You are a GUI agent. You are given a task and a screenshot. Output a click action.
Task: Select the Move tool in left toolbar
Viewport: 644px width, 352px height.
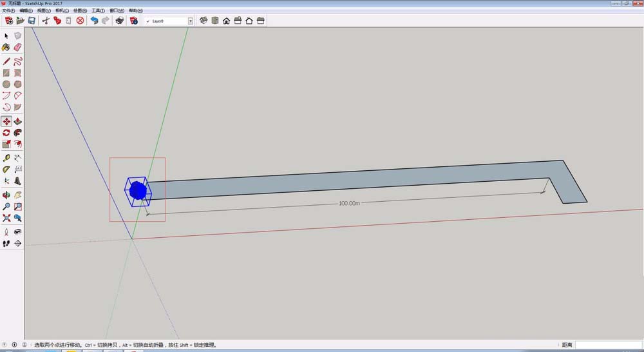point(6,121)
